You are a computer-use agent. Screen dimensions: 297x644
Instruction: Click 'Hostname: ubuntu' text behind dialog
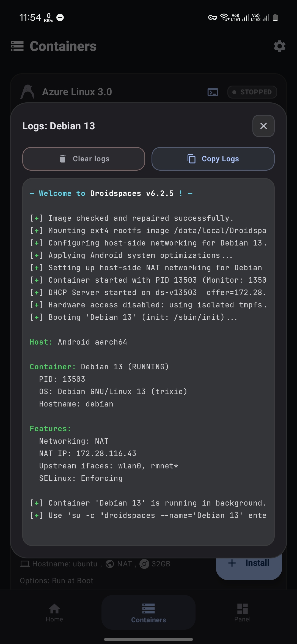click(x=65, y=564)
